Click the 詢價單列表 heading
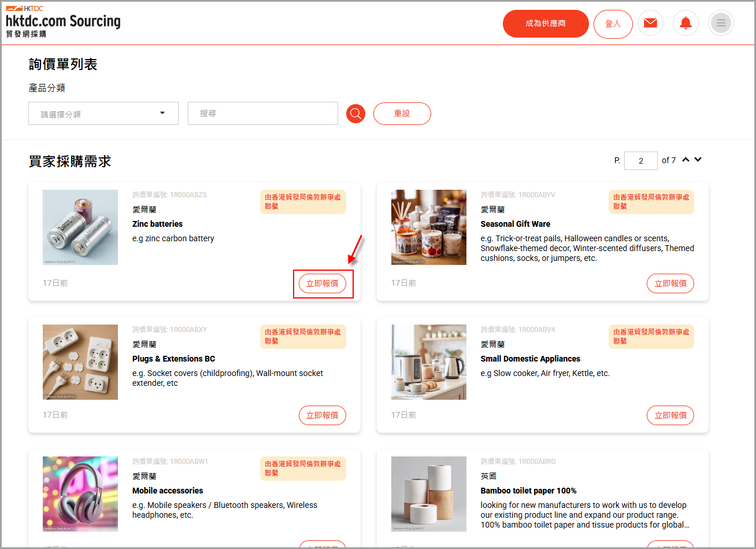This screenshot has width=756, height=549. coord(63,65)
